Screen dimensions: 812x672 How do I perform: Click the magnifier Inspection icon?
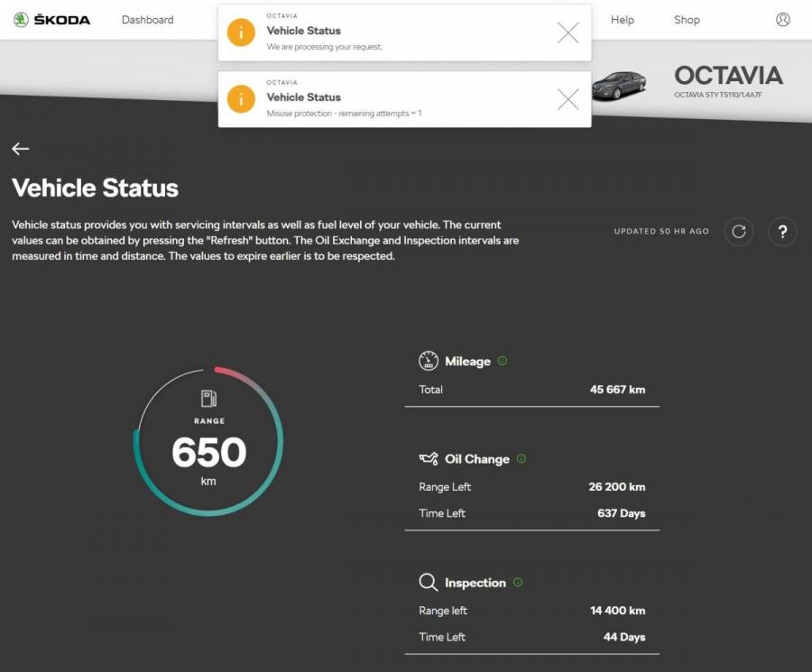[x=428, y=583]
